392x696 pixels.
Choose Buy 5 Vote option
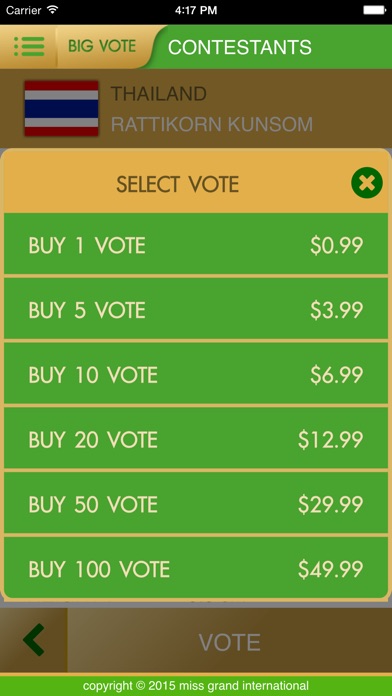pyautogui.click(x=196, y=310)
